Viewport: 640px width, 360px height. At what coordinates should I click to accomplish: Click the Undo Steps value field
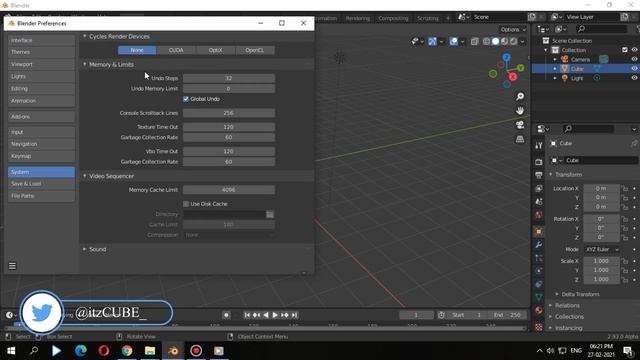(229, 78)
